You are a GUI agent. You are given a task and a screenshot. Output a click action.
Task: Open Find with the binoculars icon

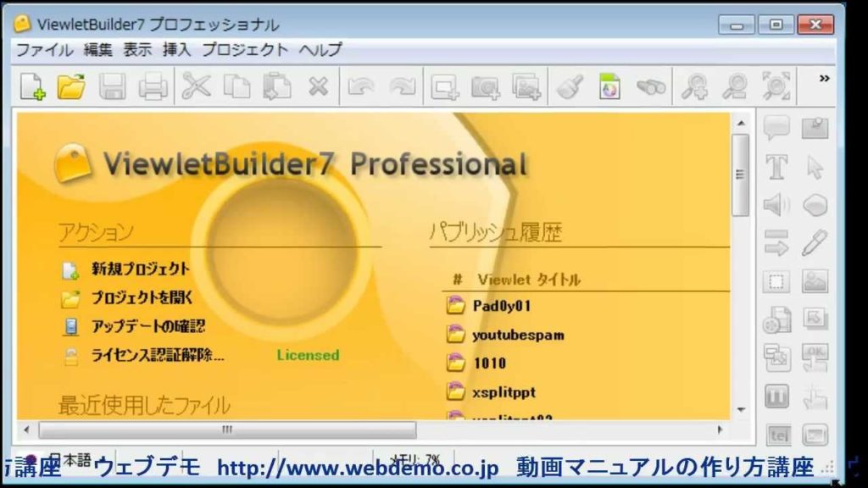tap(651, 87)
